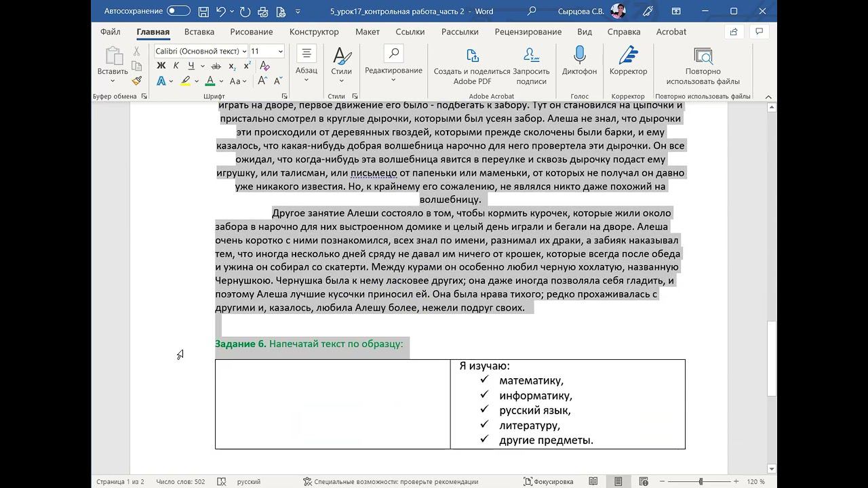Screen dimensions: 868x488
Task: Toggle bold Ж formatting
Action: [161, 66]
